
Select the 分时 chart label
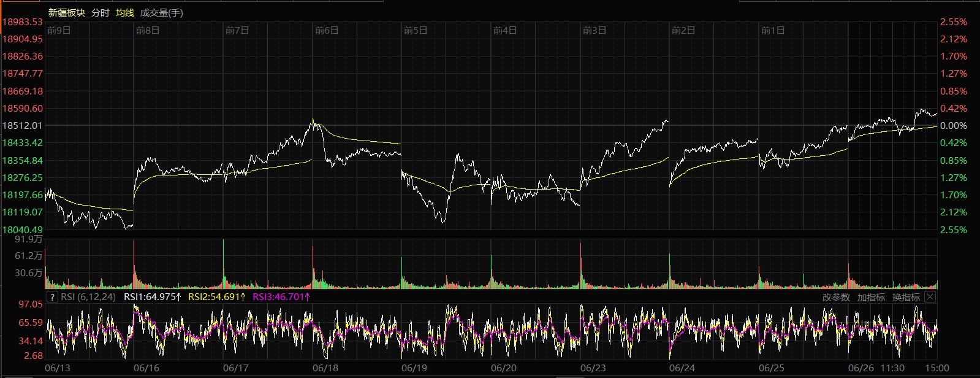pyautogui.click(x=100, y=12)
